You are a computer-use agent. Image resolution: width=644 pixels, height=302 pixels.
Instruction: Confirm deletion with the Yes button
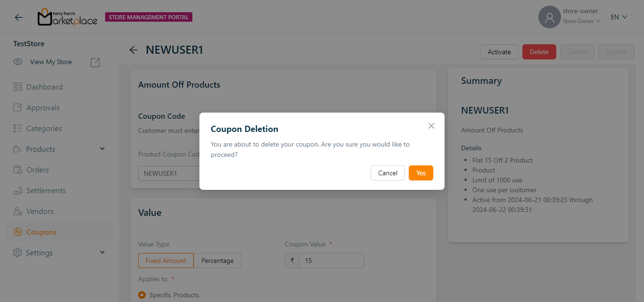coord(421,173)
